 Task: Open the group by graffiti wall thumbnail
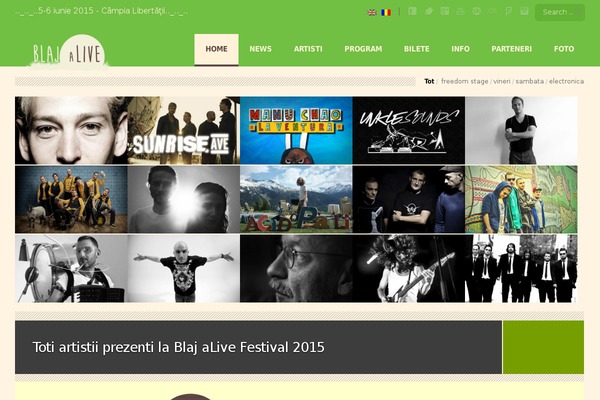(x=521, y=199)
